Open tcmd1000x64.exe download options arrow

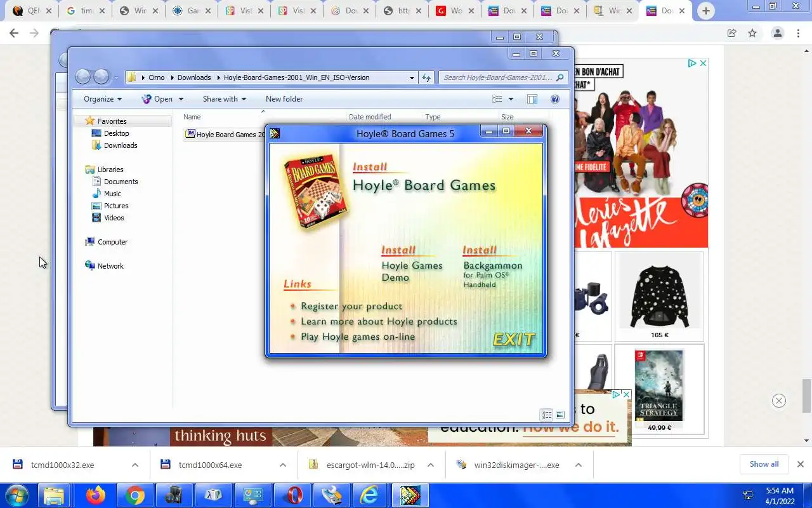pyautogui.click(x=283, y=465)
